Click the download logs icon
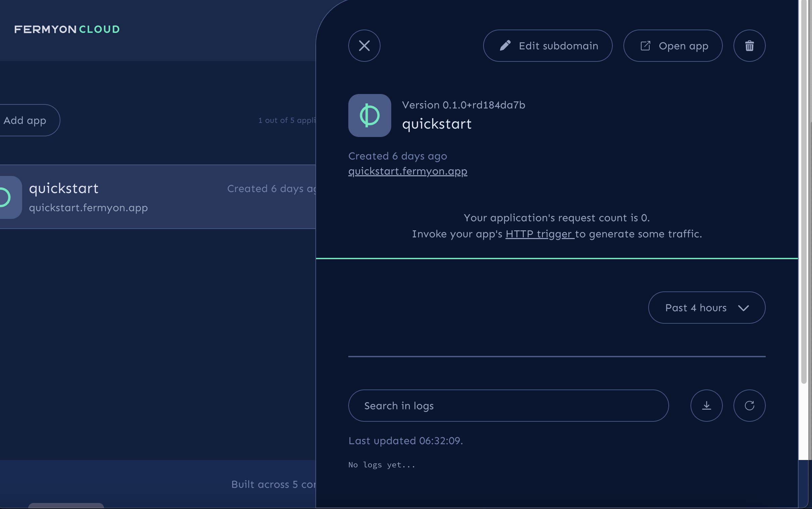Viewport: 812px width, 509px height. pyautogui.click(x=706, y=406)
